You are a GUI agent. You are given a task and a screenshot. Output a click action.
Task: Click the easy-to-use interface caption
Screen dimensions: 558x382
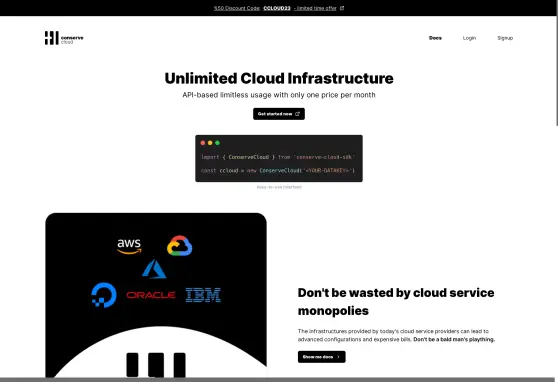coord(279,187)
